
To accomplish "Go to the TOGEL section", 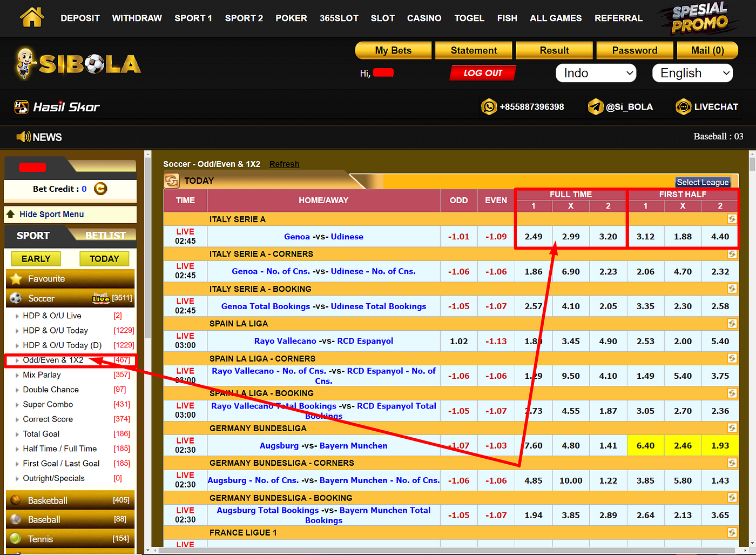I will click(469, 18).
